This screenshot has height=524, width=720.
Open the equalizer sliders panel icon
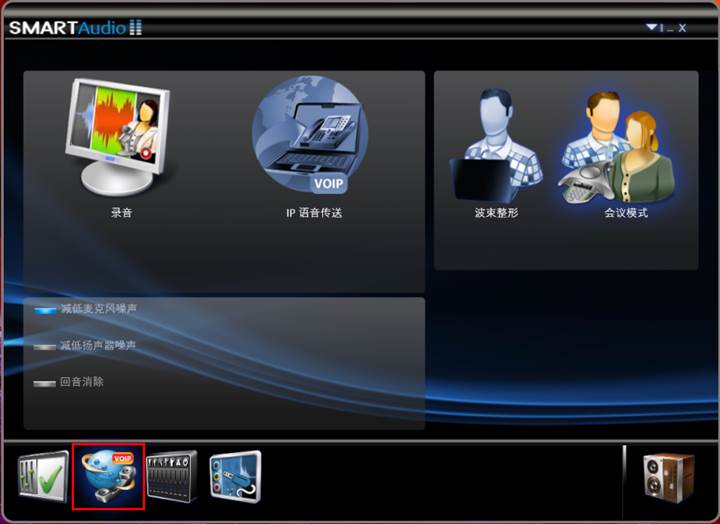172,477
